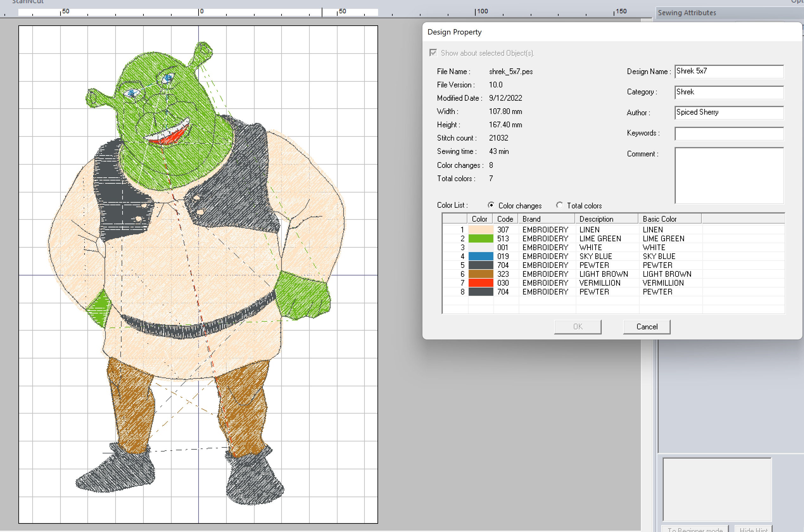804x532 pixels.
Task: Open the ScanNCut menu
Action: [28, 2]
